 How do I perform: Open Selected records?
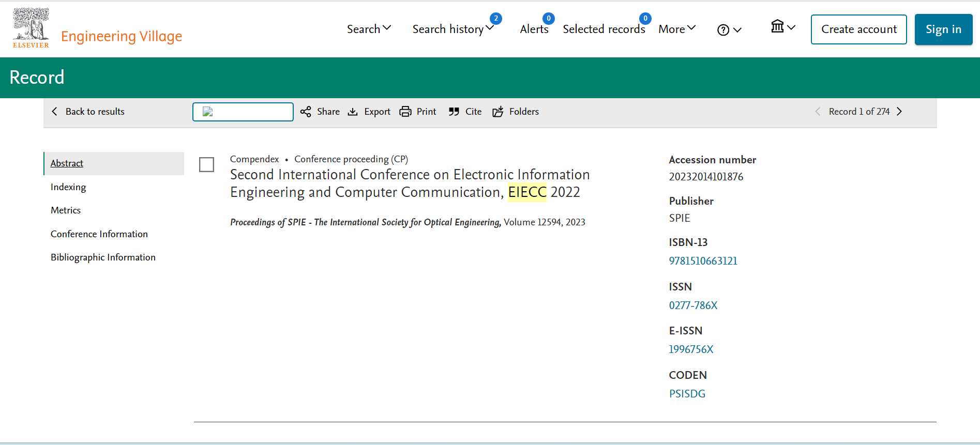[x=604, y=29]
